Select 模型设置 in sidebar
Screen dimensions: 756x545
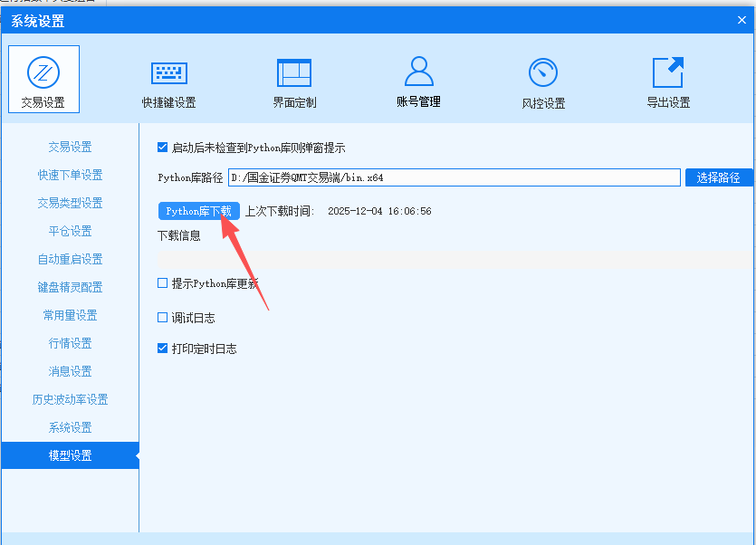[70, 455]
